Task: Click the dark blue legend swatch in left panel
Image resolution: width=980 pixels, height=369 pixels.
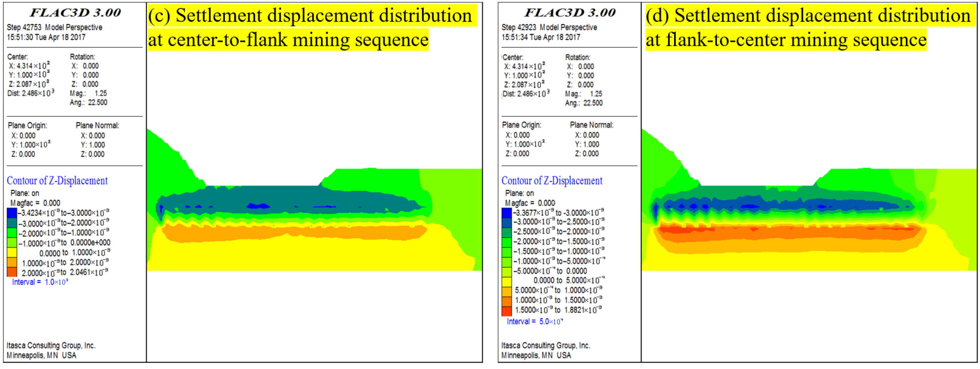Action: coord(12,213)
